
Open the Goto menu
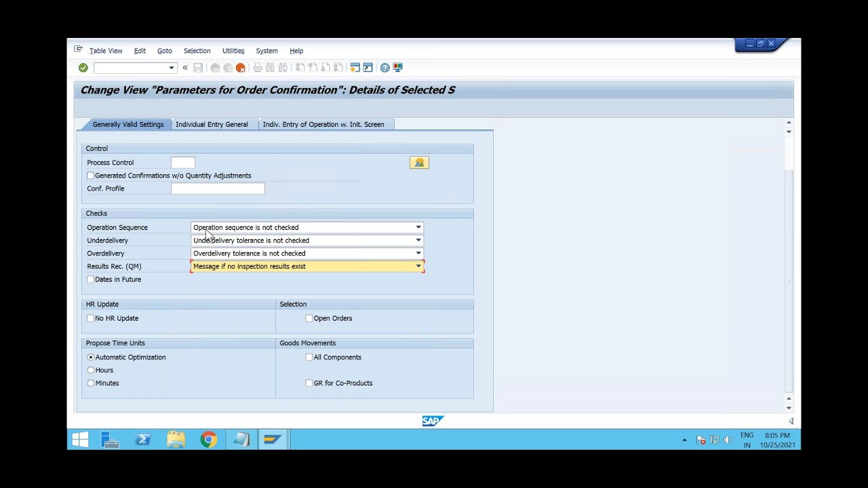click(165, 51)
